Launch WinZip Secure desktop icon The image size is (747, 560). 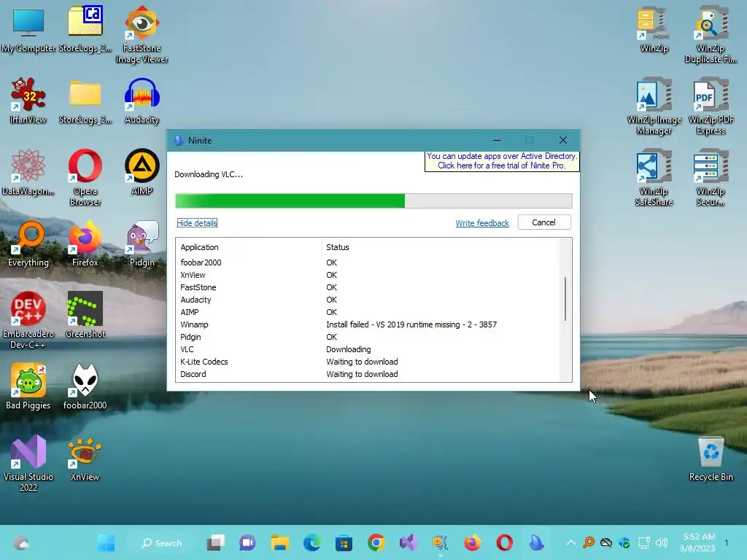pos(711,177)
